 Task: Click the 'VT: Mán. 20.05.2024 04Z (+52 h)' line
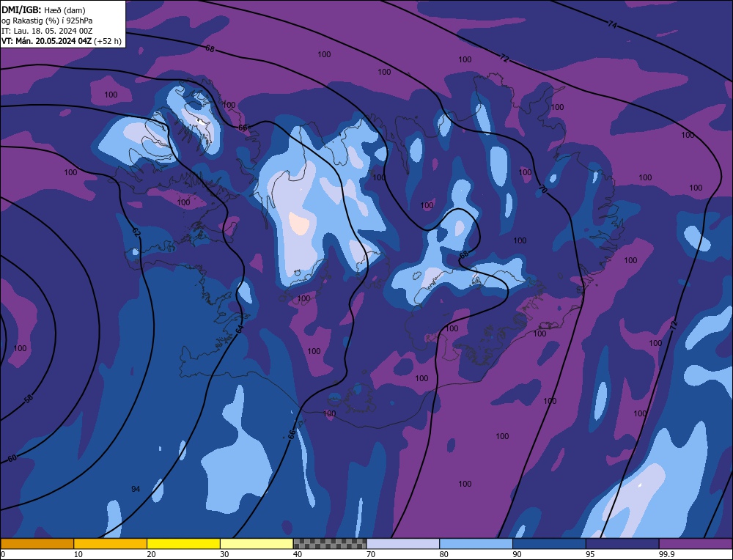click(x=62, y=41)
